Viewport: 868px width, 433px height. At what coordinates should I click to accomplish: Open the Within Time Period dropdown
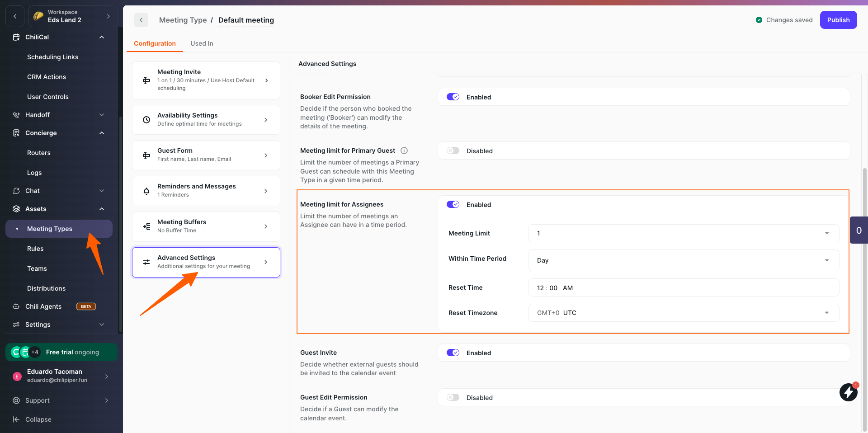[x=683, y=260]
